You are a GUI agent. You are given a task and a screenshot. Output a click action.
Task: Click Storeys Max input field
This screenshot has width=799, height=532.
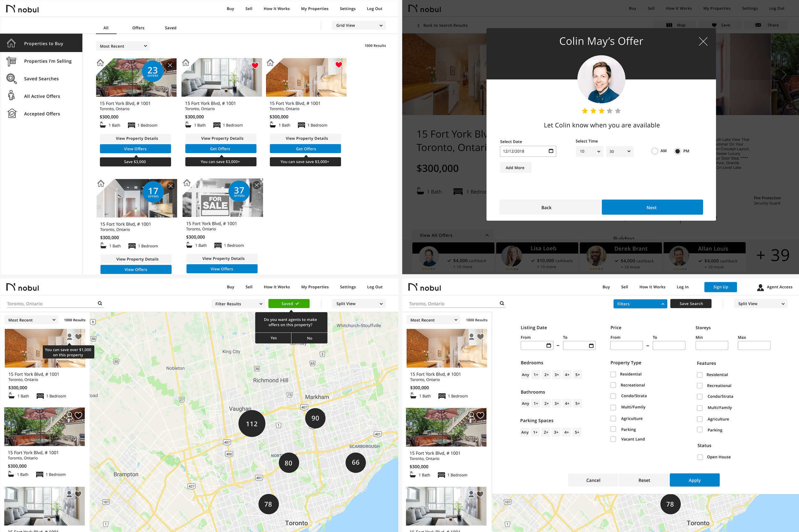(x=754, y=346)
